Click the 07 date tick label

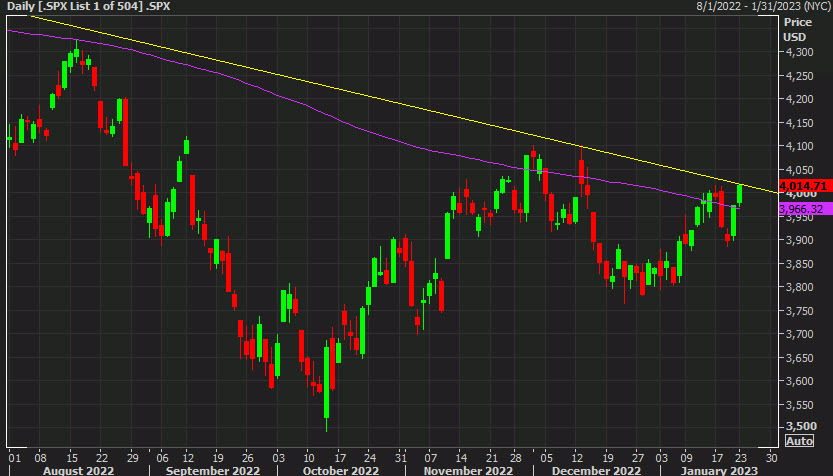431,458
